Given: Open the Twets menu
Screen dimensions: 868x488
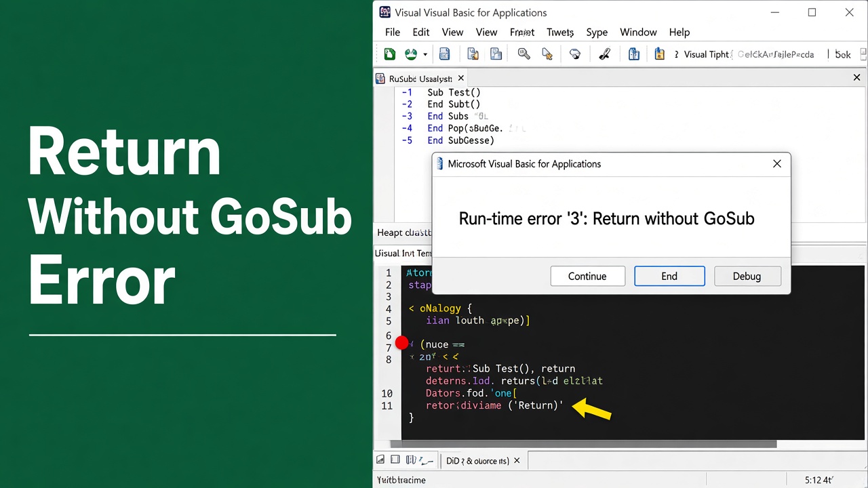Looking at the screenshot, I should tap(560, 32).
